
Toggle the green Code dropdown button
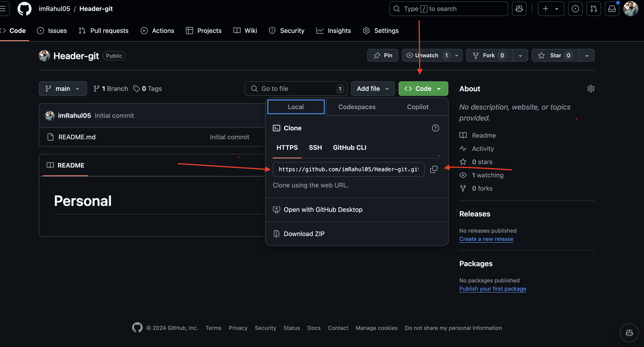(423, 88)
